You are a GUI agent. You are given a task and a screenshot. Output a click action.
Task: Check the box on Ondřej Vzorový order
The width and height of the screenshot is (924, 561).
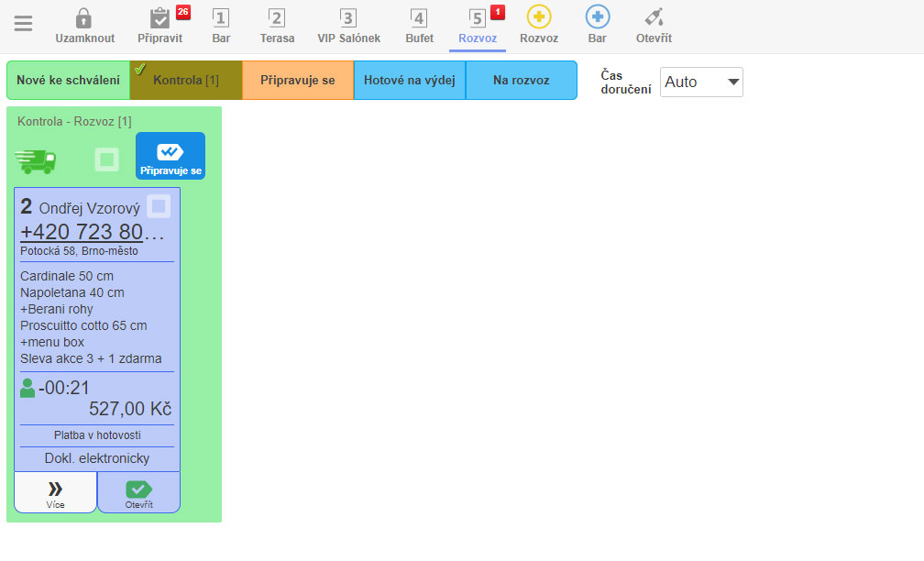(159, 207)
